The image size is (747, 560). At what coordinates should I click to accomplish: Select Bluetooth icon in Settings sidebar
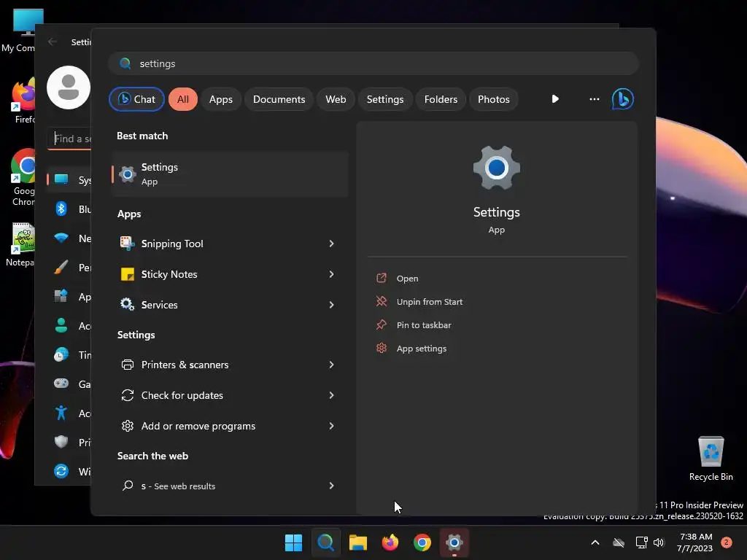(x=61, y=209)
